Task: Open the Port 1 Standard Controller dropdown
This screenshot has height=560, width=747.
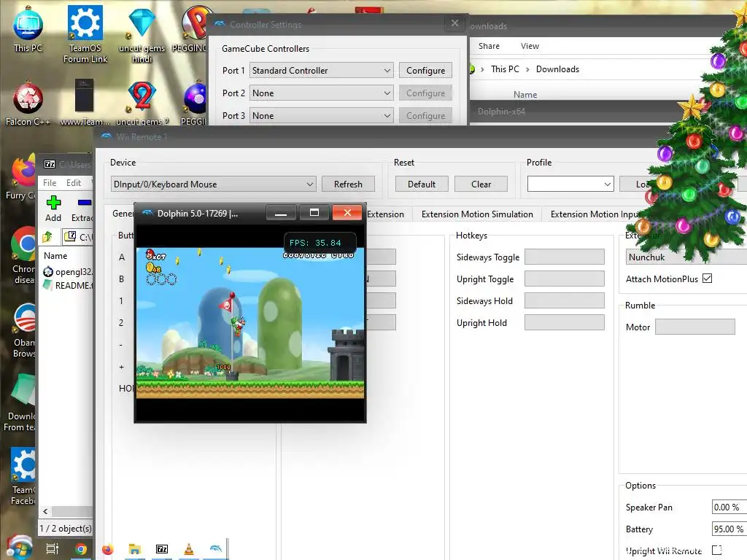Action: click(322, 71)
